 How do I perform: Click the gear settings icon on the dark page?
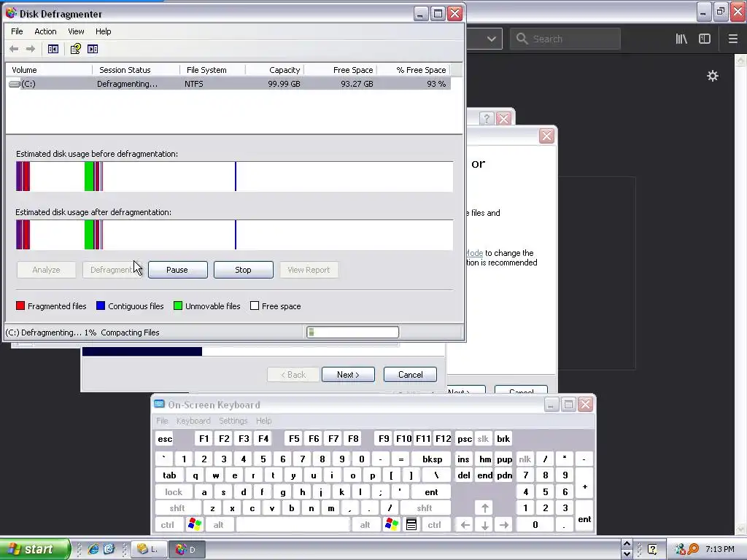click(x=712, y=76)
